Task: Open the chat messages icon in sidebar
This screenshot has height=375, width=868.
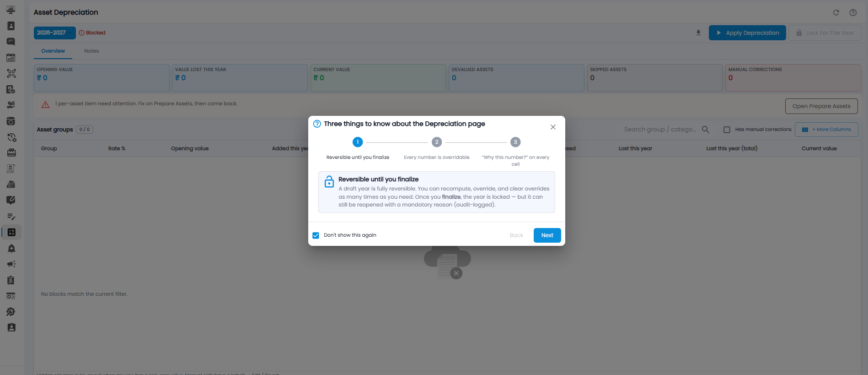Action: click(11, 42)
